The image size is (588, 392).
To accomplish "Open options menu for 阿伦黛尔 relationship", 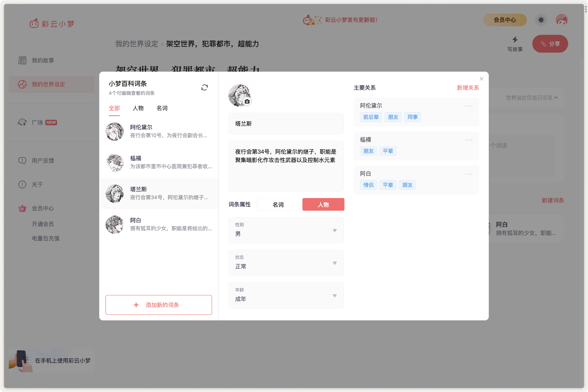I will tap(469, 106).
